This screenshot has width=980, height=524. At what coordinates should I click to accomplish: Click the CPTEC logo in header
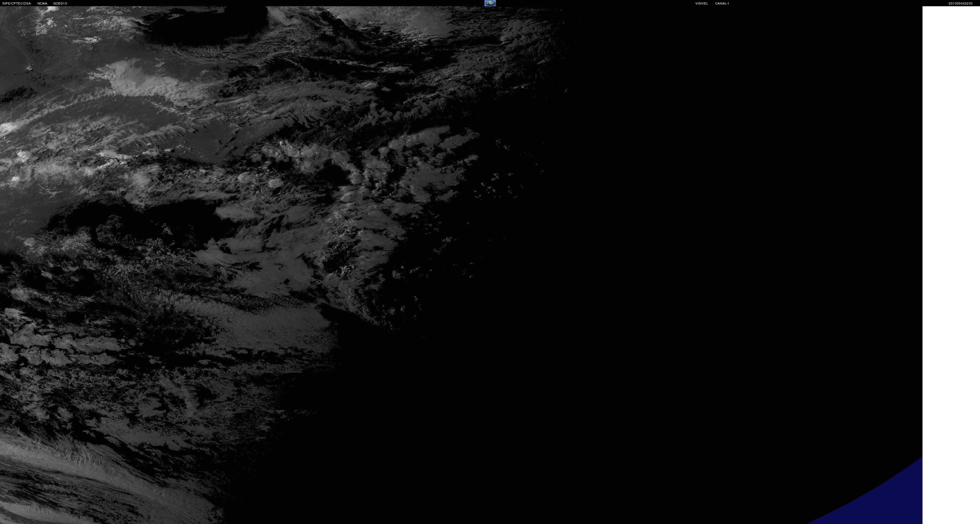coord(490,3)
